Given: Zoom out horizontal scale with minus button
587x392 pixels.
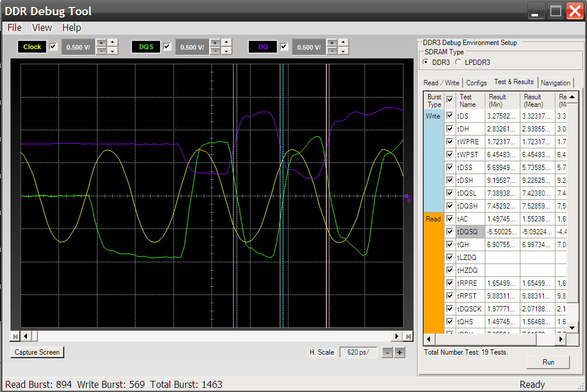Looking at the screenshot, I should (387, 352).
